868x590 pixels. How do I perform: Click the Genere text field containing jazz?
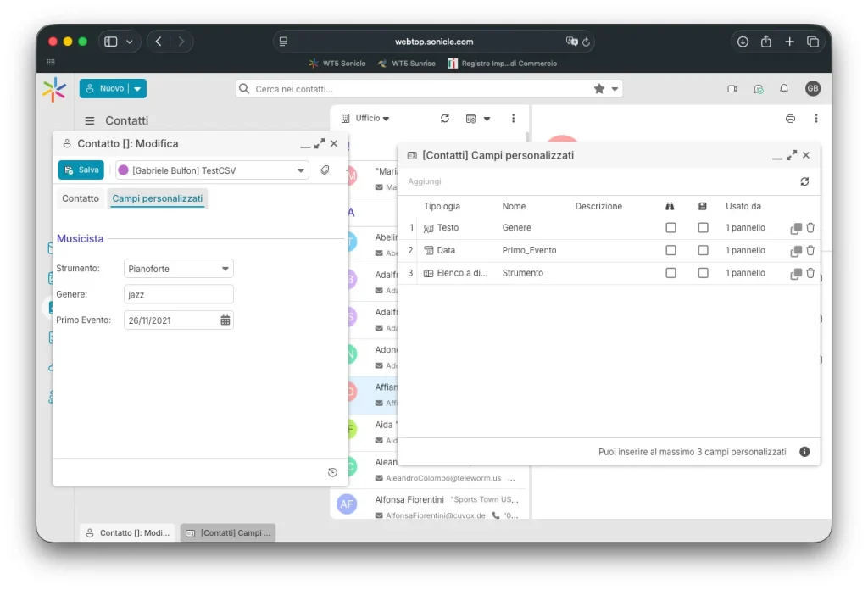point(178,294)
